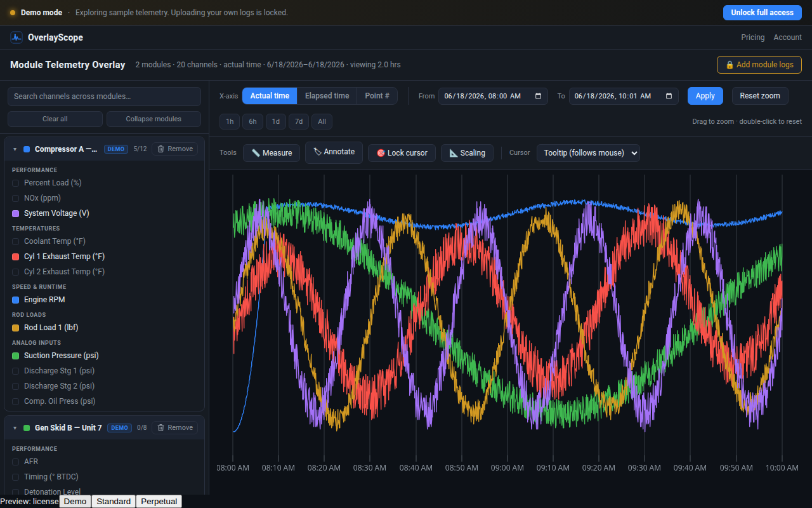Click the 5/12 channel count
Screen dimensions: 812x508
coord(140,149)
